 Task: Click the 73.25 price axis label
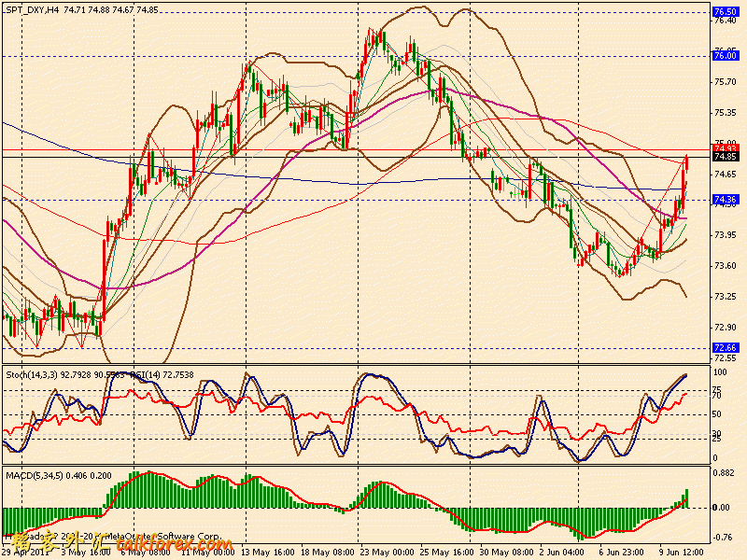[726, 297]
